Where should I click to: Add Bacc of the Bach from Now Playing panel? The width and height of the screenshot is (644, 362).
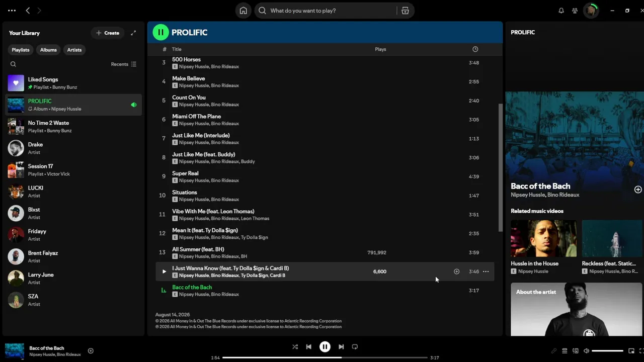point(638,190)
